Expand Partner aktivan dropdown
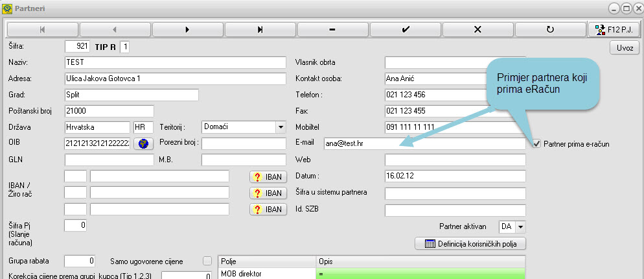This screenshot has width=644, height=279. coord(520,226)
